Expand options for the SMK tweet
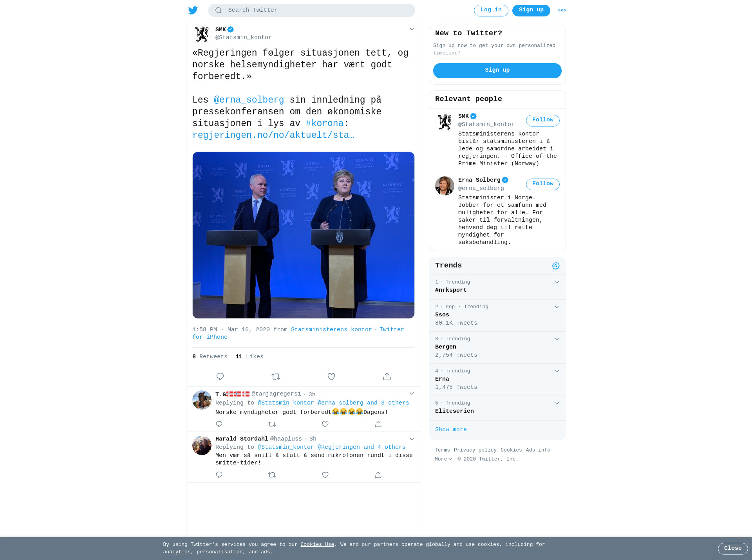Screen dimensions: 752x560 [x=412, y=29]
